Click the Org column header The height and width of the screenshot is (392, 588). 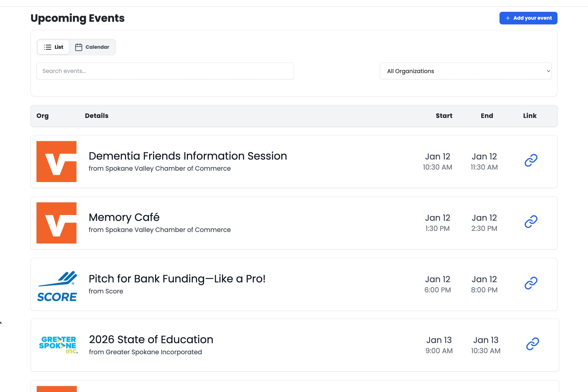(42, 116)
